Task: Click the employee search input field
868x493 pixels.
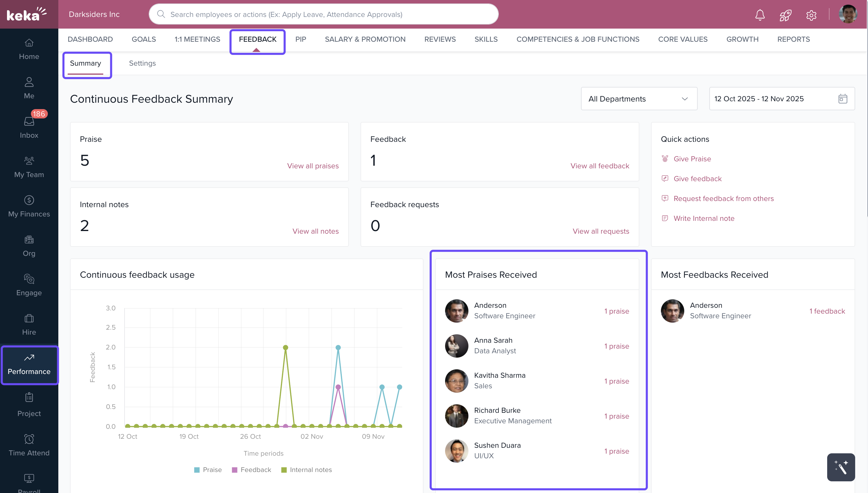Action: point(323,14)
